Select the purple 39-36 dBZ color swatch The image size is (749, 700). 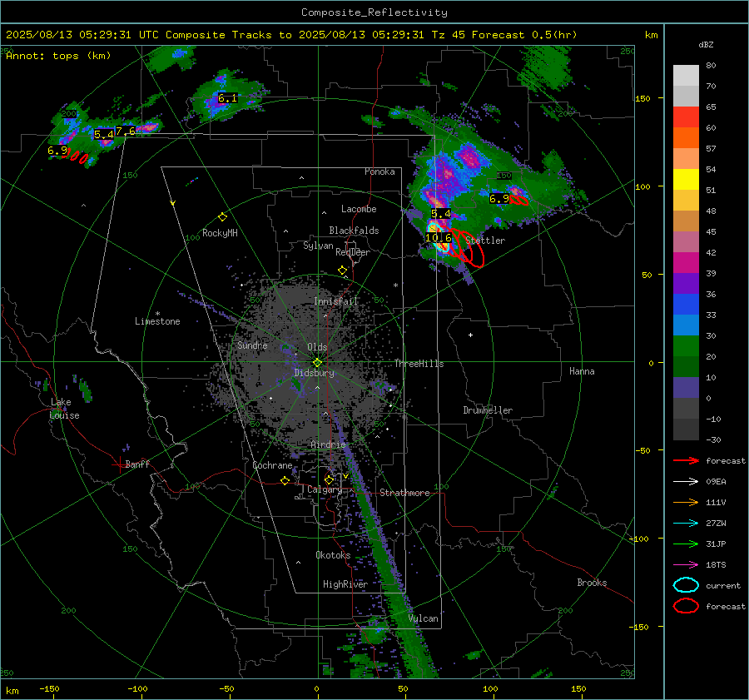pos(686,284)
